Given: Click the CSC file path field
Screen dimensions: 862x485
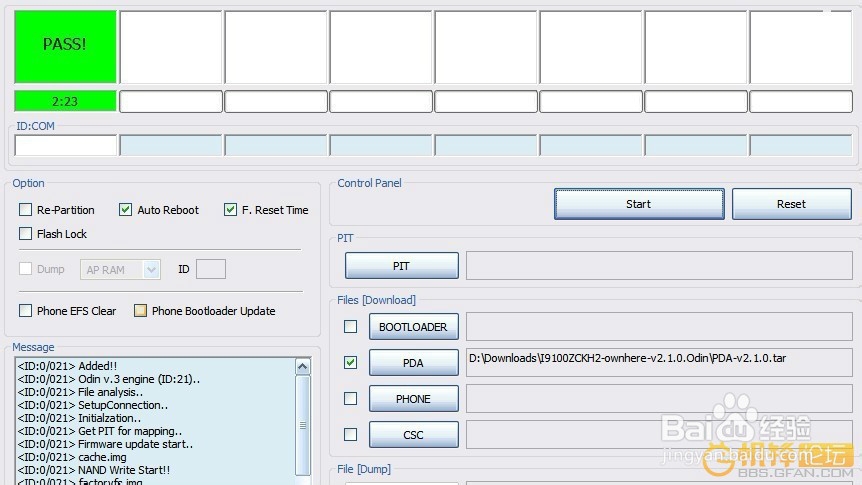Looking at the screenshot, I should click(659, 434).
